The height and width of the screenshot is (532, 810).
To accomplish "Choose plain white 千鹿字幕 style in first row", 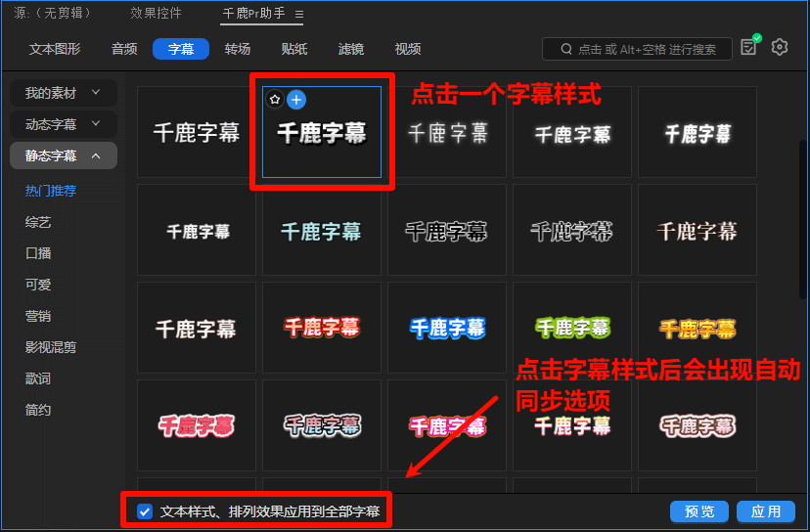I will 197,132.
